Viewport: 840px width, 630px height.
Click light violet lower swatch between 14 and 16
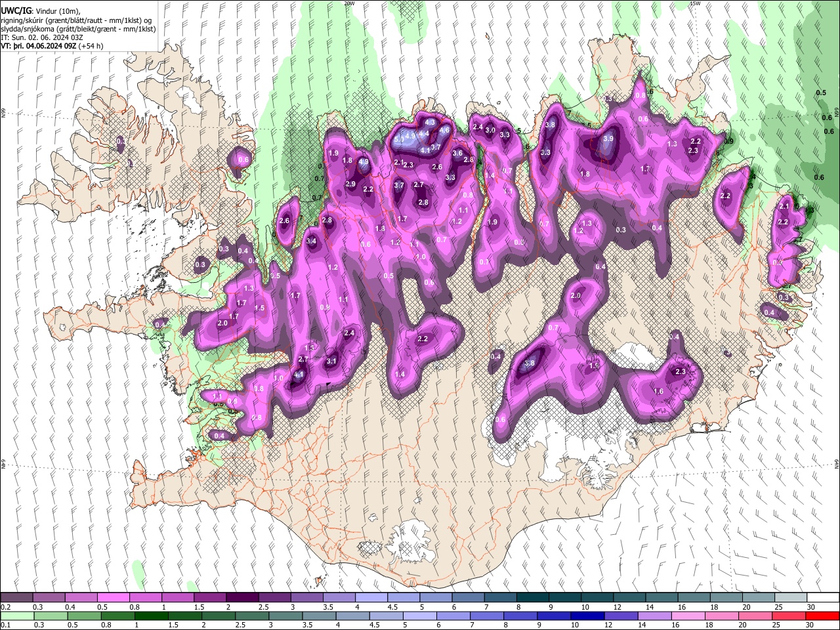655,616
